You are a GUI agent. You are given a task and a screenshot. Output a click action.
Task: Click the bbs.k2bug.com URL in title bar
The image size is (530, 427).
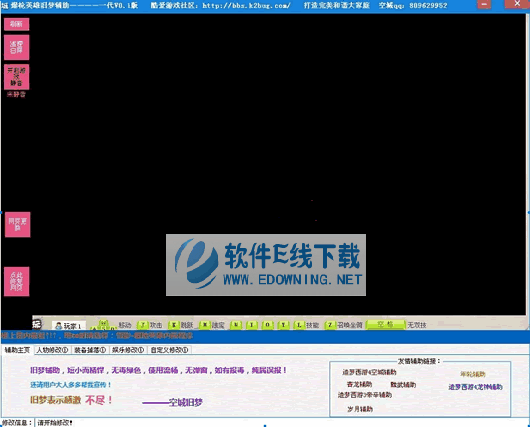tap(246, 5)
